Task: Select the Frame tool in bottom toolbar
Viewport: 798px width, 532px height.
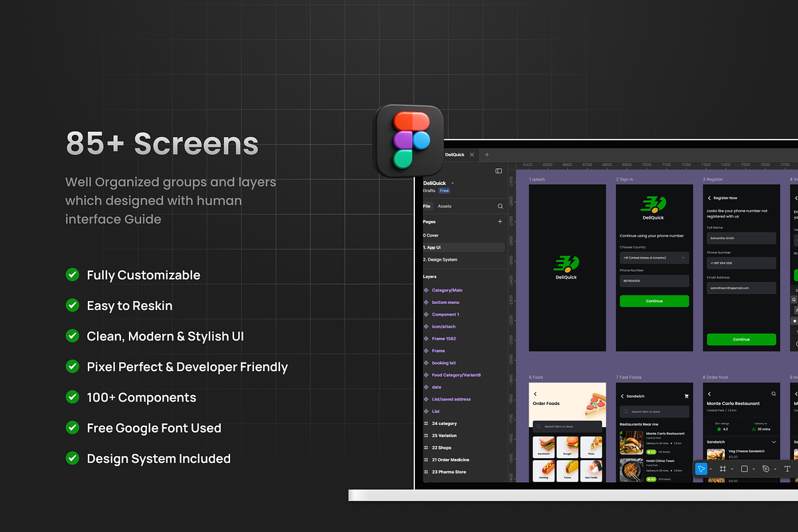Action: [723, 469]
